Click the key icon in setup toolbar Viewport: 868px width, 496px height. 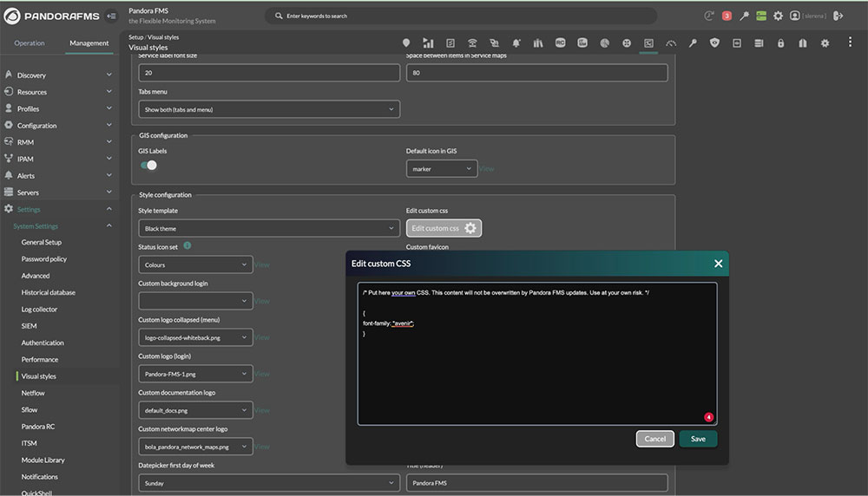pos(693,42)
